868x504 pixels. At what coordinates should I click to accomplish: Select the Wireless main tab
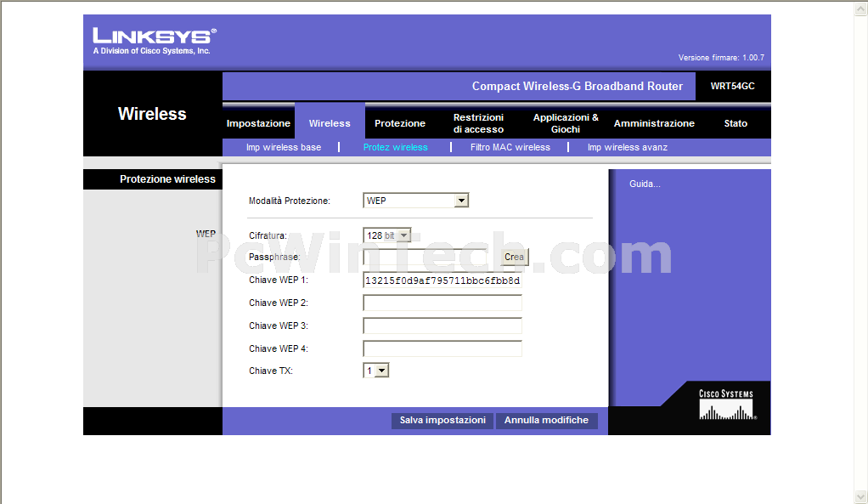tap(330, 123)
